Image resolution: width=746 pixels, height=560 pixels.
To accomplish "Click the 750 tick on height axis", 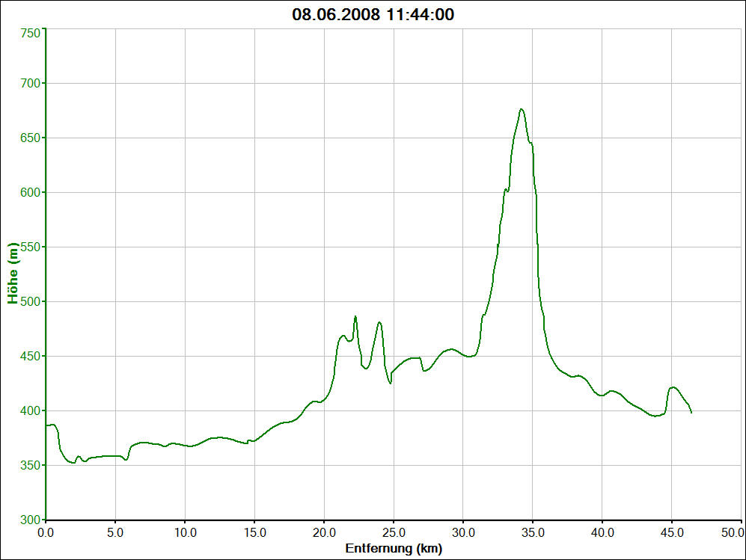I will click(x=30, y=34).
